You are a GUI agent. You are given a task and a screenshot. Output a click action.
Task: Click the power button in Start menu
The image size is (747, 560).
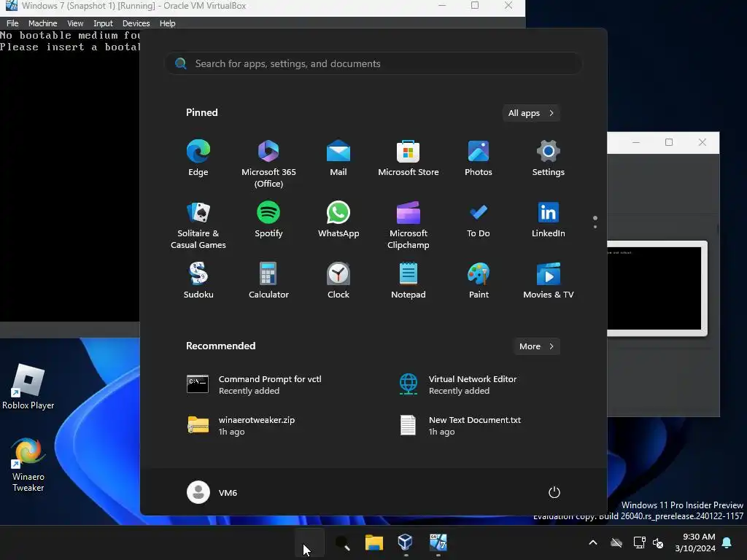click(554, 492)
